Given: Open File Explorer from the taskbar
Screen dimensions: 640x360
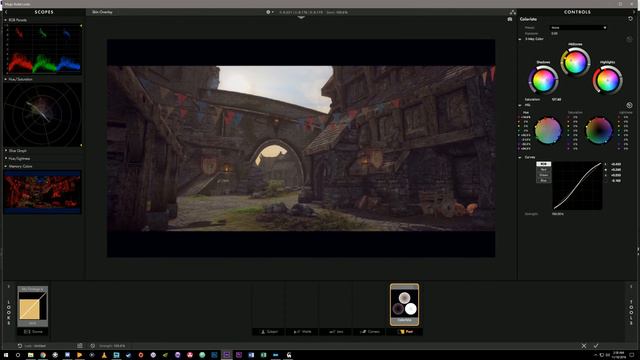Looking at the screenshot, I should pos(31,355).
